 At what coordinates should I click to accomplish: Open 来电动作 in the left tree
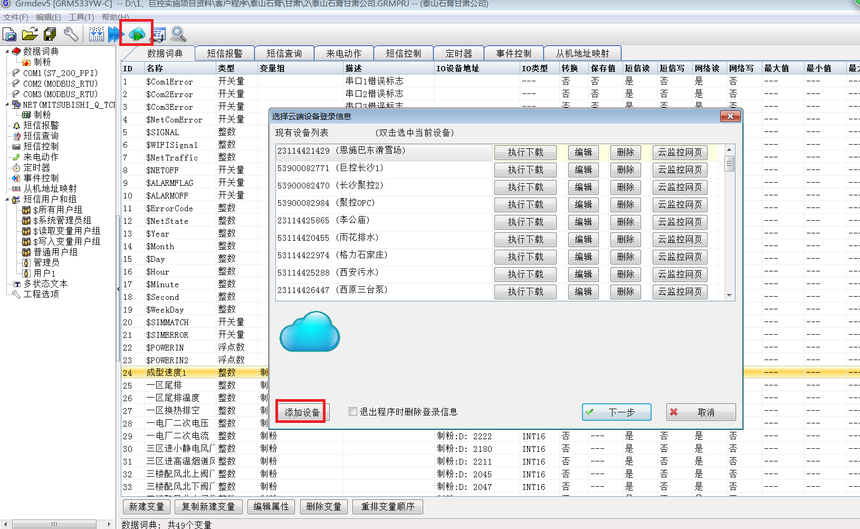coord(41,157)
